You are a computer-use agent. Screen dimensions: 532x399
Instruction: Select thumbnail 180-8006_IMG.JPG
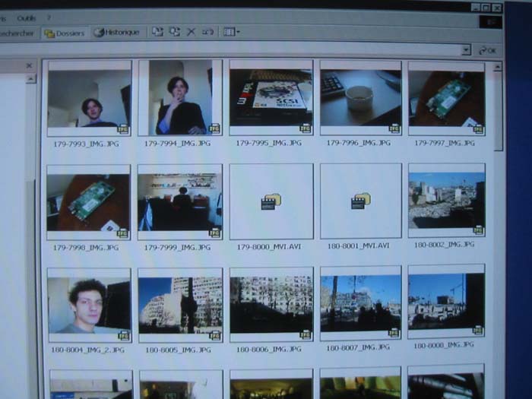click(x=271, y=304)
